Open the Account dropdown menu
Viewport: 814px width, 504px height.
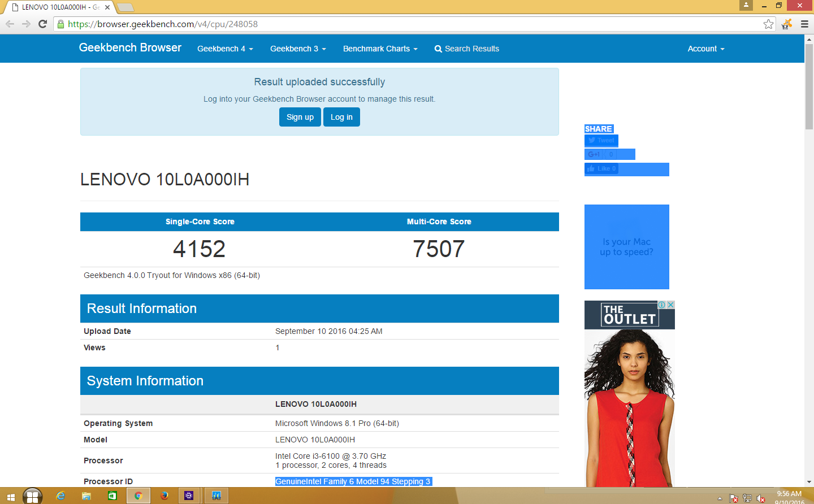(706, 49)
